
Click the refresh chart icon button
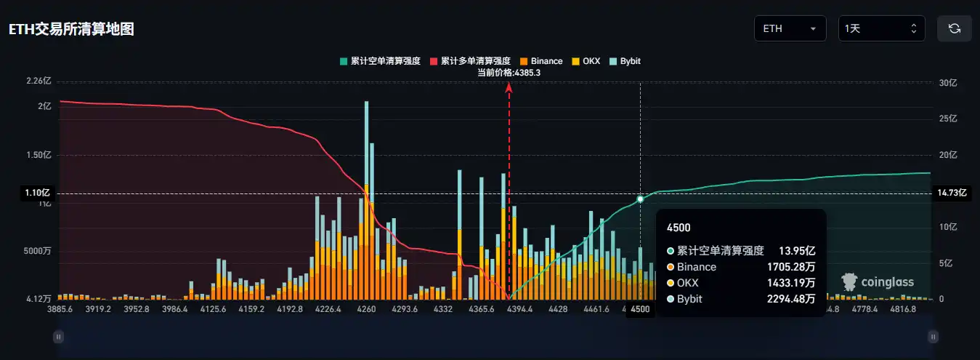click(x=955, y=29)
